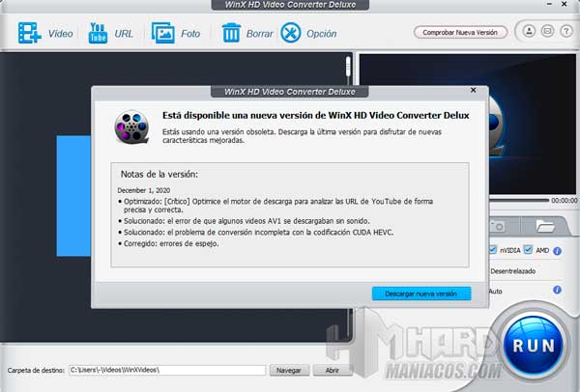
Task: Click the Navegar button
Action: point(289,370)
